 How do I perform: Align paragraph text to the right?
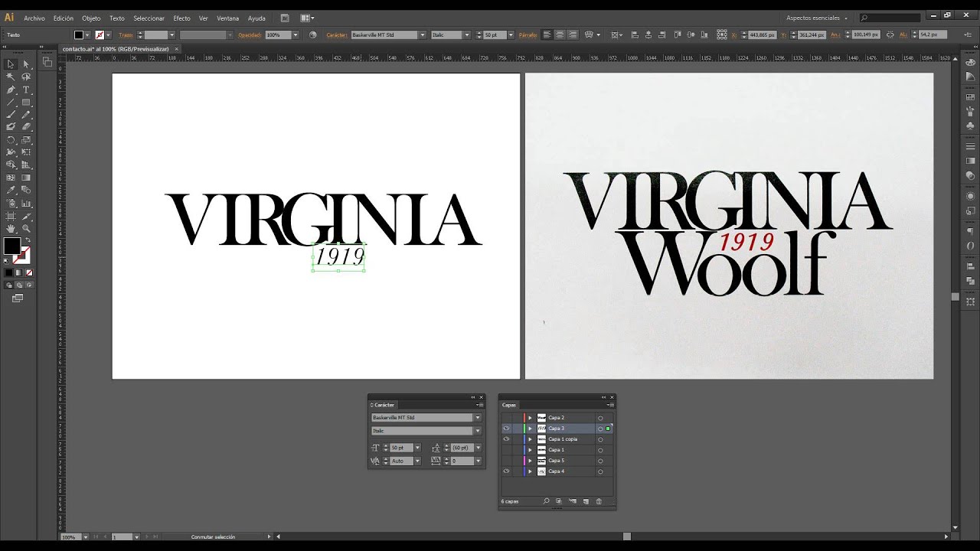pyautogui.click(x=573, y=34)
